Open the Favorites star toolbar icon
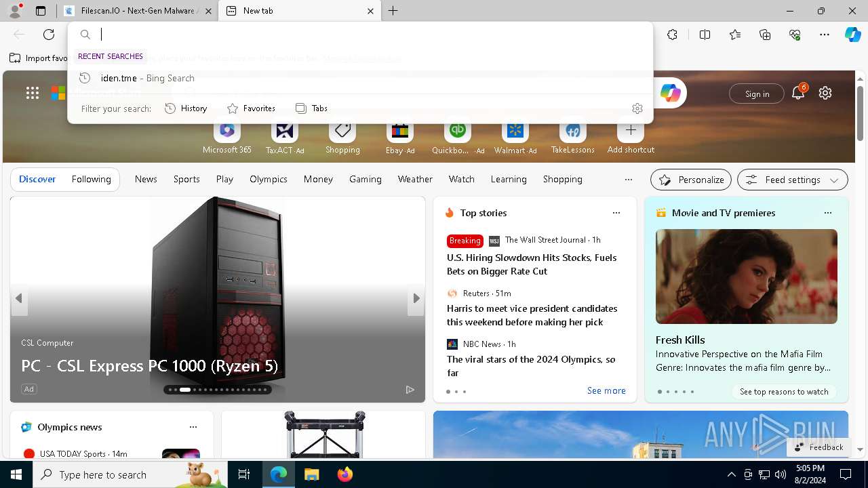 pos(735,35)
